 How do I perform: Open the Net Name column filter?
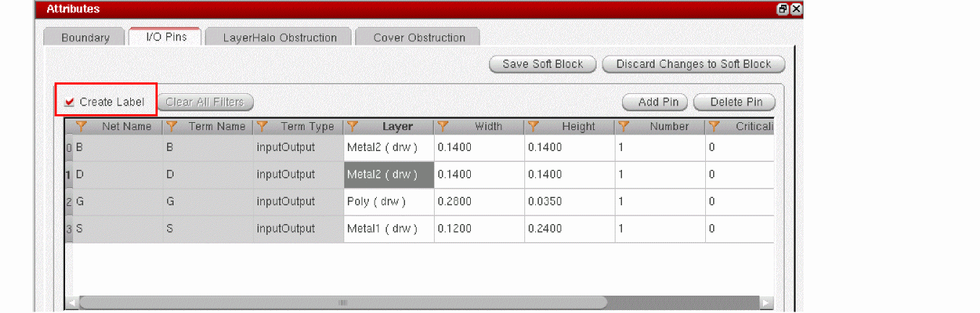point(82,127)
